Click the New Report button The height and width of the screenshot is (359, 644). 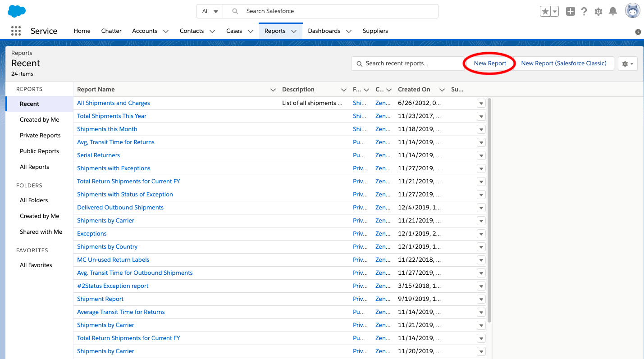pos(490,64)
